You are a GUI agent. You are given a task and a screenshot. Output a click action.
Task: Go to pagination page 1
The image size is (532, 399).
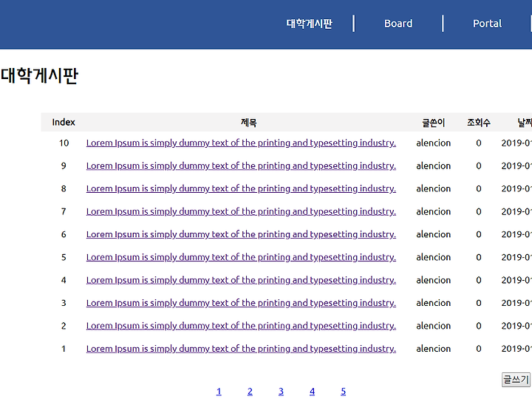219,392
